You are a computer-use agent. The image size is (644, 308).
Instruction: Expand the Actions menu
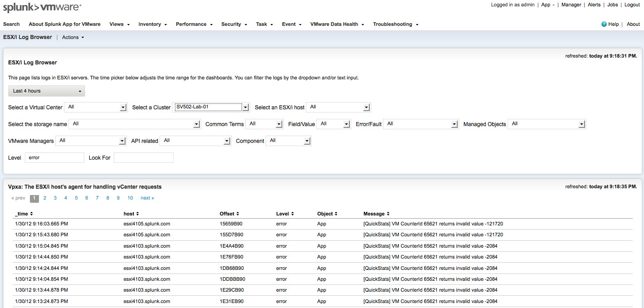(73, 37)
